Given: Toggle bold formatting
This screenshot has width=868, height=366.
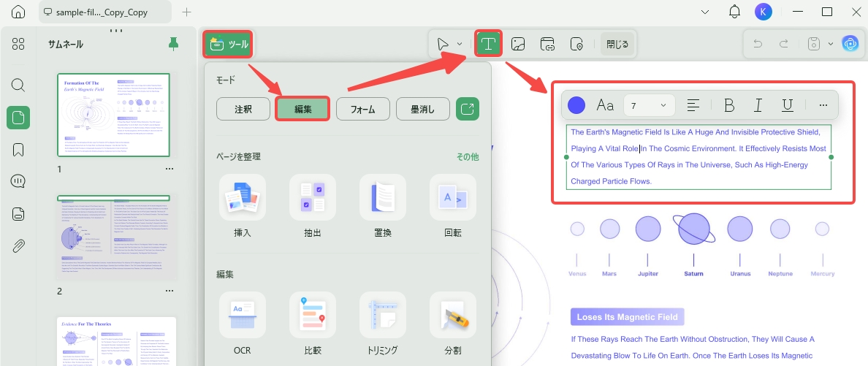Looking at the screenshot, I should [x=729, y=104].
